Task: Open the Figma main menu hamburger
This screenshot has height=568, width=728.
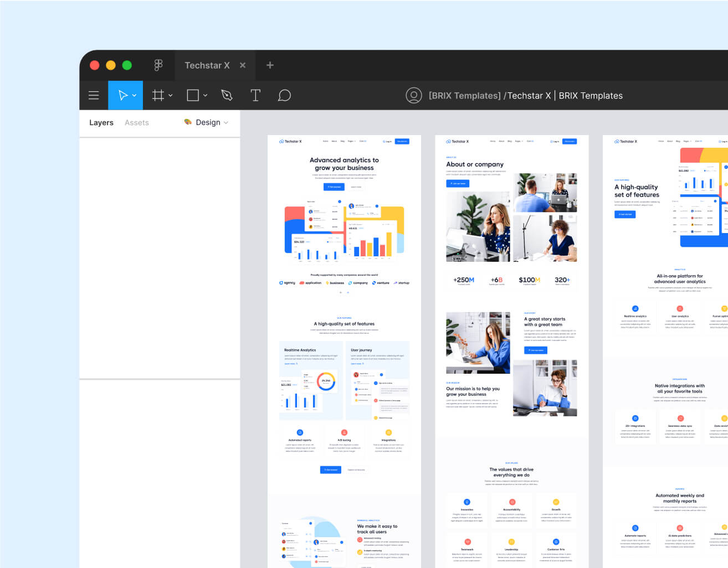Action: click(x=94, y=95)
